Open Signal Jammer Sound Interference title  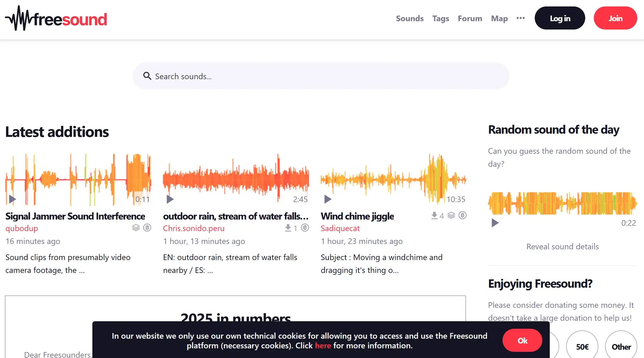(75, 216)
